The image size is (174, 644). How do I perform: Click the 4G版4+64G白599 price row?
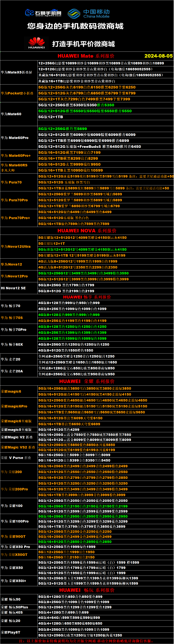coord(105,617)
